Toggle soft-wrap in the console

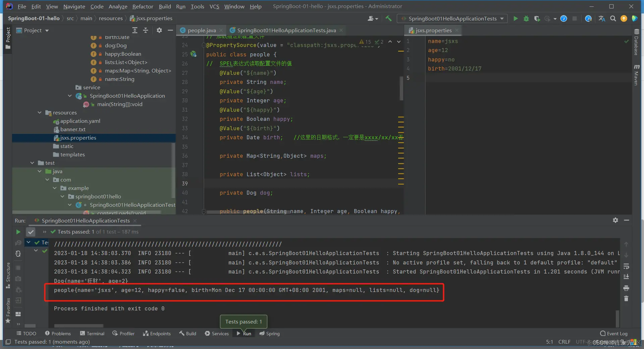pos(626,266)
